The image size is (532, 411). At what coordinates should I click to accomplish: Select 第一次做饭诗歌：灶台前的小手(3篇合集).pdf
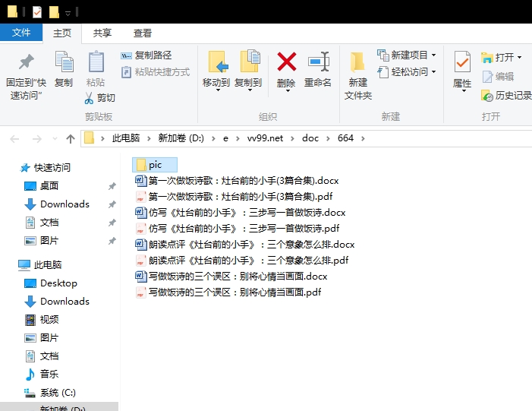234,196
